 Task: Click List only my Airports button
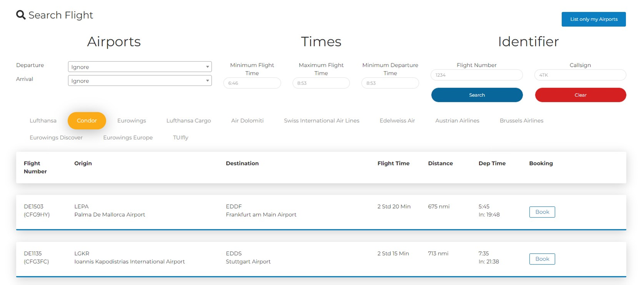pos(593,19)
